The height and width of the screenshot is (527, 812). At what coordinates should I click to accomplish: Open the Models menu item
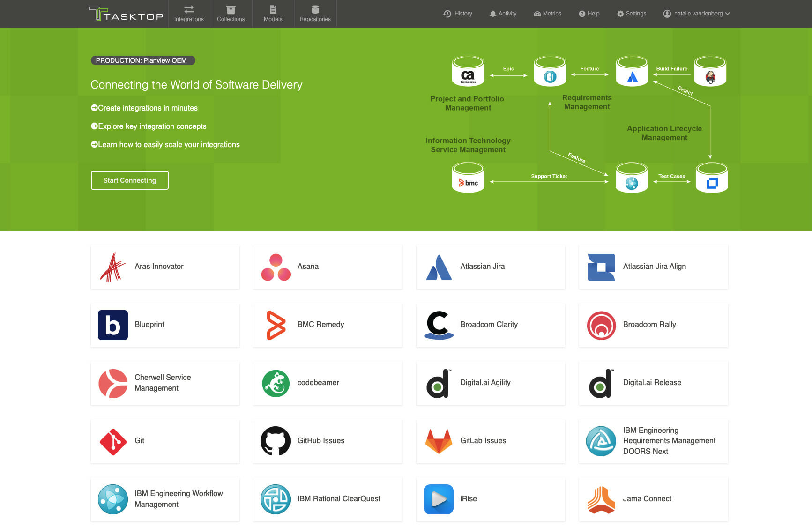point(273,14)
